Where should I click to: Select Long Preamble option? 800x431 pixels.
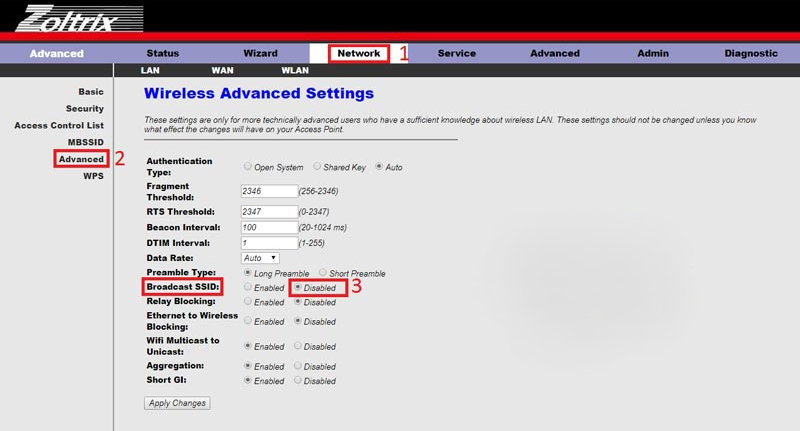[247, 273]
